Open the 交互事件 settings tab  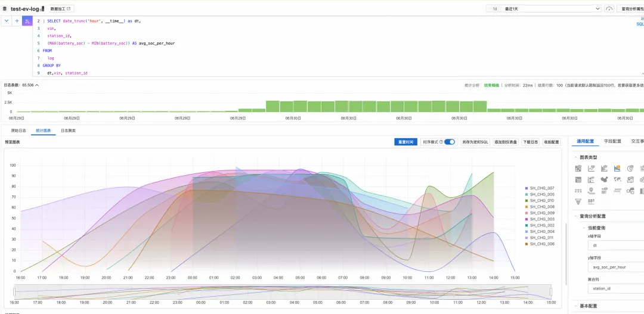637,141
